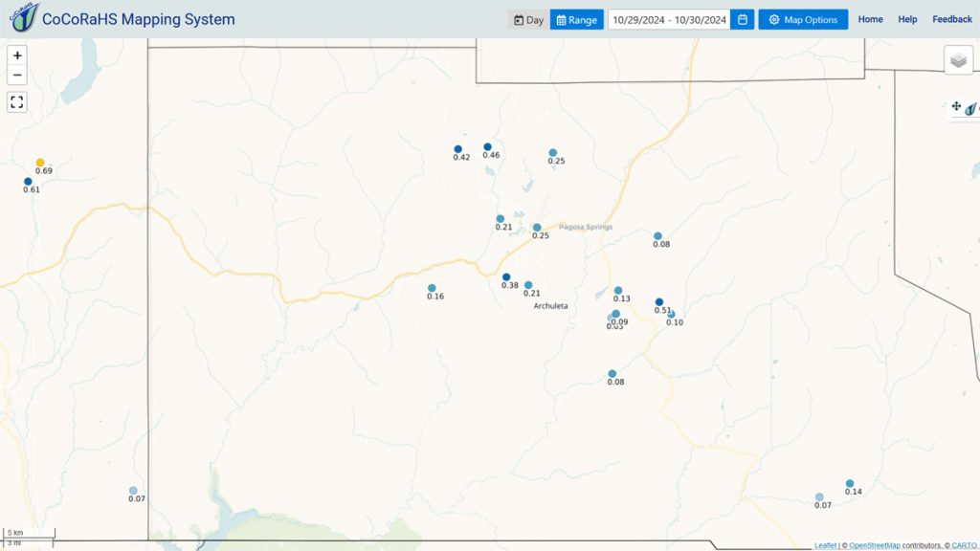Enter fullscreen map view
The image size is (980, 551).
pos(17,101)
